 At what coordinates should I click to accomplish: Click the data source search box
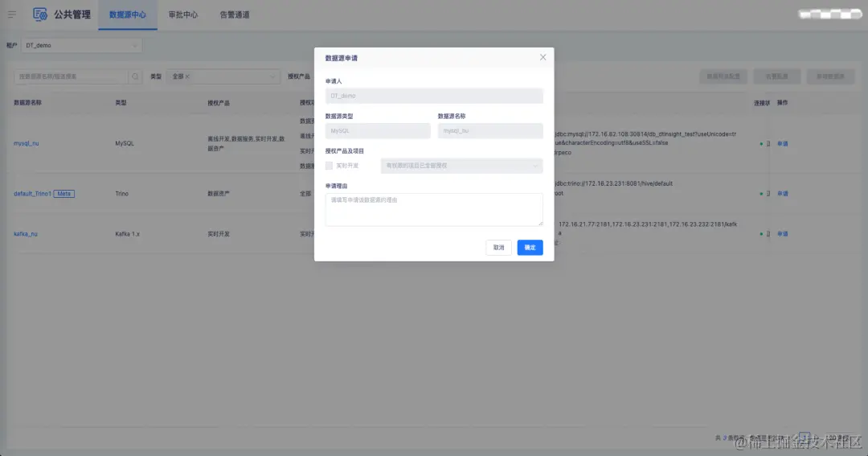tap(71, 76)
